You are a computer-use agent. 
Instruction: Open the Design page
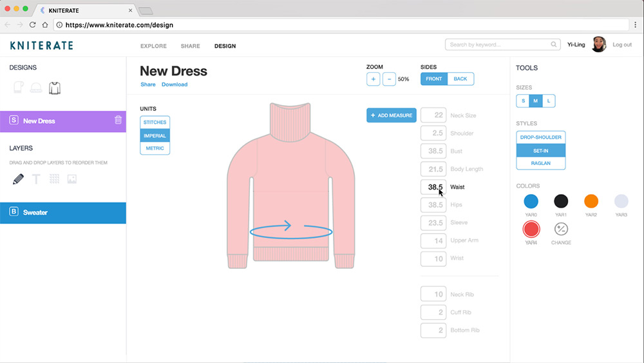[225, 46]
